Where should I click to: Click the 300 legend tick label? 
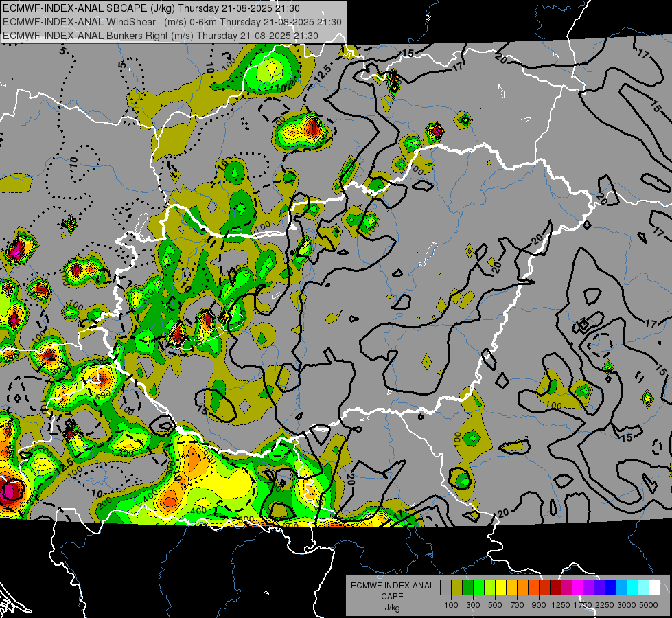473,605
